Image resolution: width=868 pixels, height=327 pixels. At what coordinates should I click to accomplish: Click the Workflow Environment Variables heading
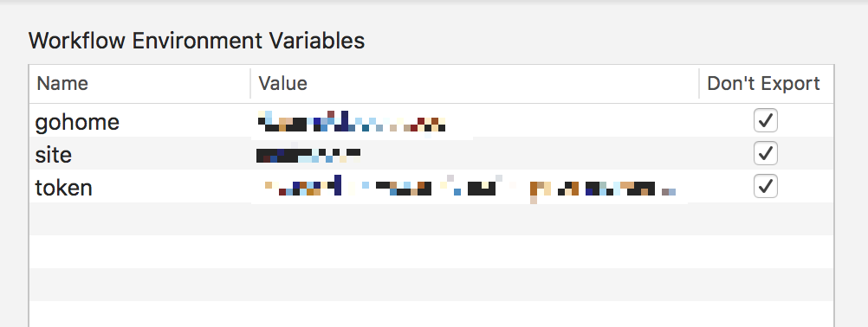click(197, 41)
